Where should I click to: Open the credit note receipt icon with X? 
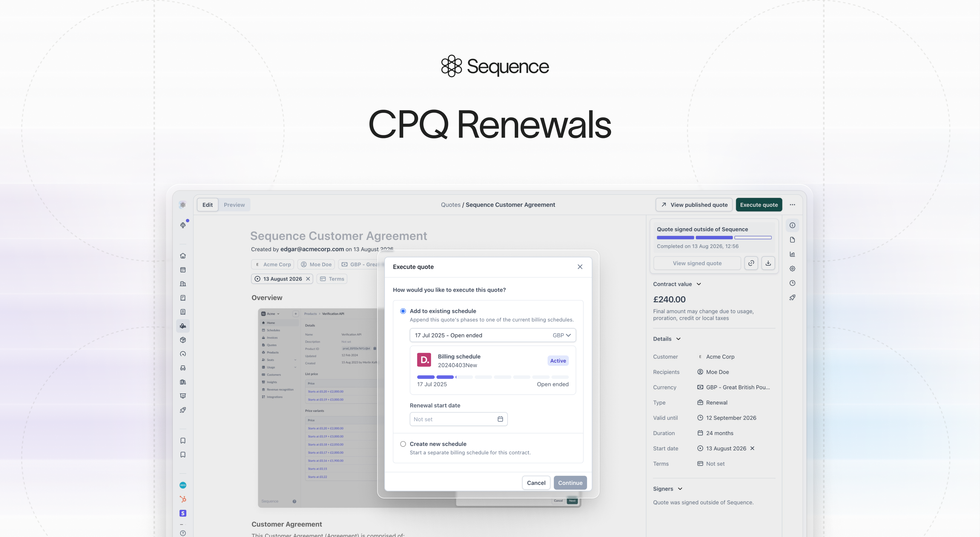(x=183, y=312)
